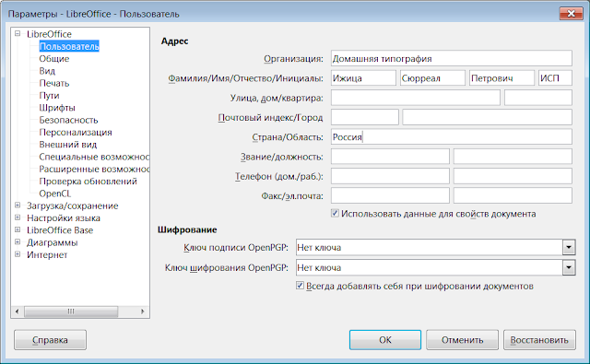Viewport: 590px width, 364px height.
Task: Select Персонализация in the tree
Action: (x=76, y=133)
